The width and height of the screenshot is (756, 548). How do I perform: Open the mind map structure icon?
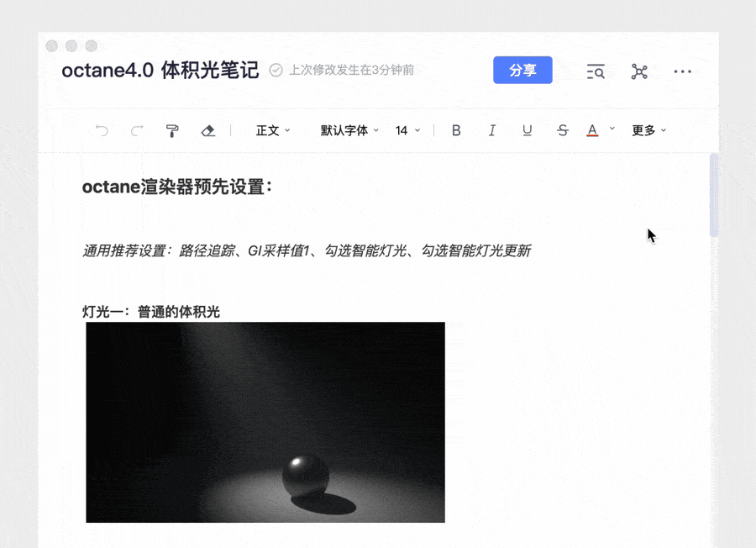tap(639, 71)
